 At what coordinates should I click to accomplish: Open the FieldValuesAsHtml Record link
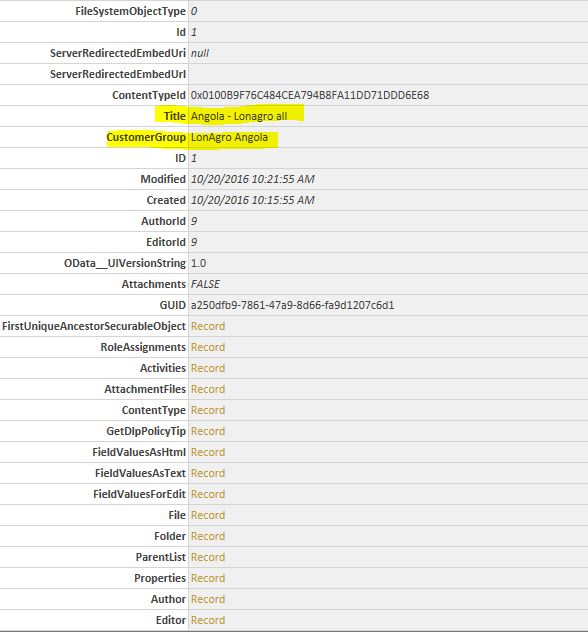pyautogui.click(x=208, y=452)
